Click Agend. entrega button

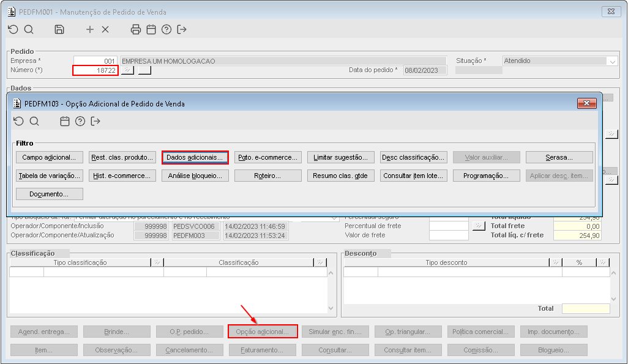coord(44,332)
